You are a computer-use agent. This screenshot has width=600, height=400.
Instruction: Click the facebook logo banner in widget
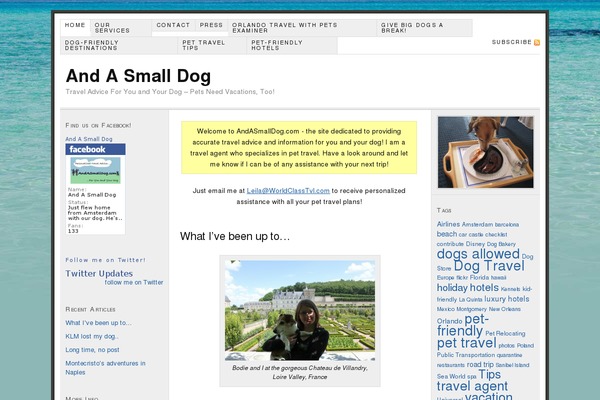95,149
